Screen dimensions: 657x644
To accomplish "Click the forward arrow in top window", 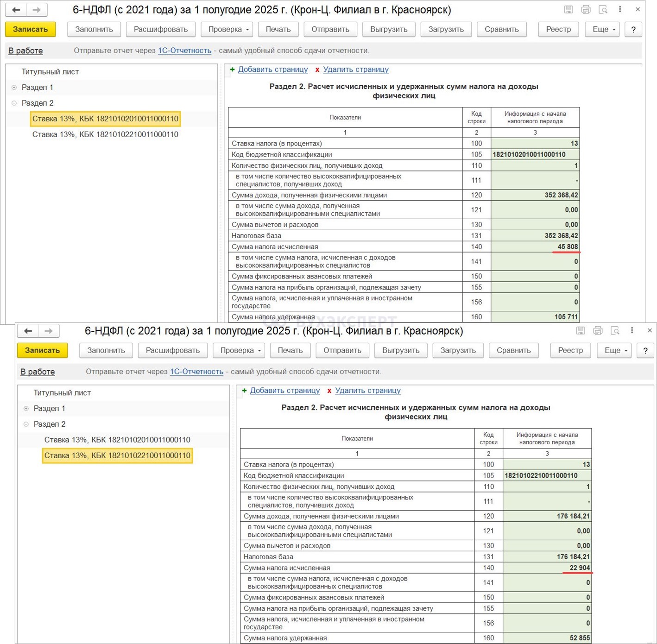I will (x=37, y=10).
